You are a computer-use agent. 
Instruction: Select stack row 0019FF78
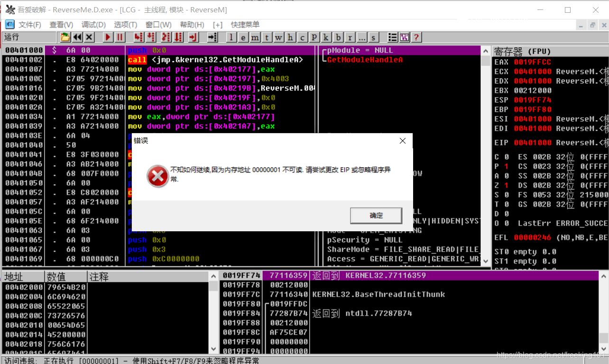(410, 285)
